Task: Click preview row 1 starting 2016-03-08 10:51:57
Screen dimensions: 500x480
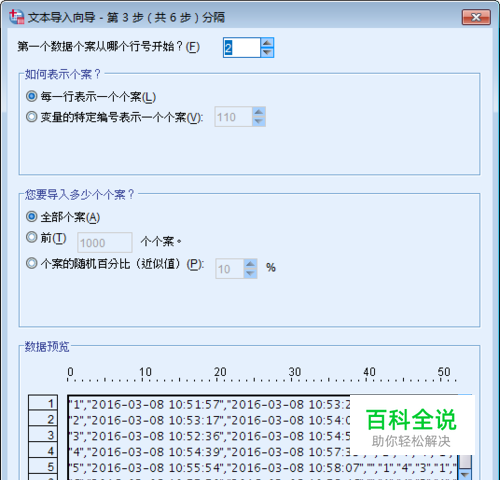Action: click(x=209, y=404)
